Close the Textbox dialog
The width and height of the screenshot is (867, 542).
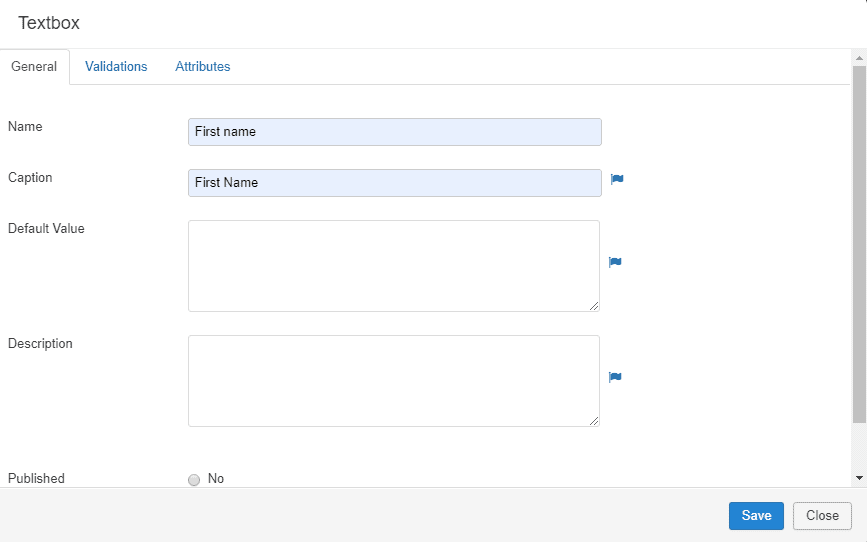(822, 515)
